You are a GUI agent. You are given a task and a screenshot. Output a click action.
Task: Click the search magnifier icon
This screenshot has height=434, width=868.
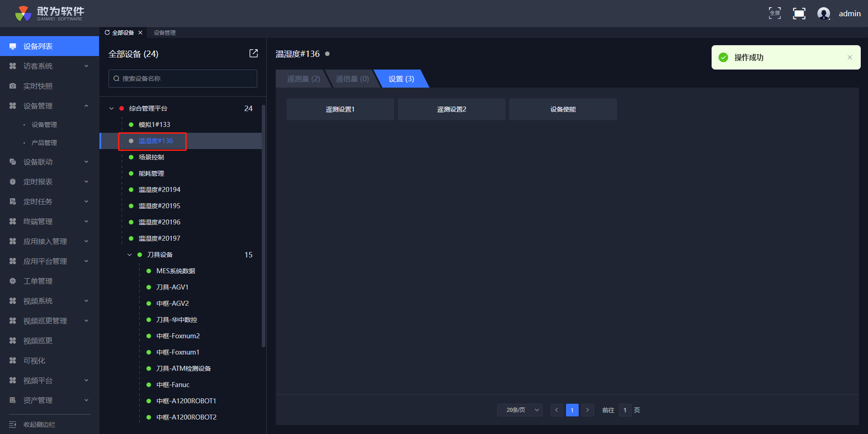117,79
